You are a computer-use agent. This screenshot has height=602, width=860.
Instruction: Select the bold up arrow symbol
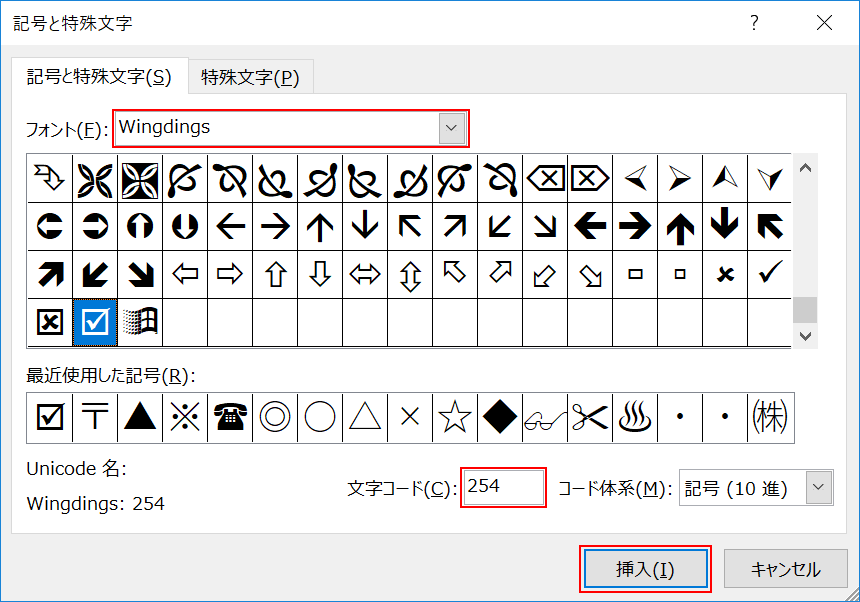click(x=680, y=226)
